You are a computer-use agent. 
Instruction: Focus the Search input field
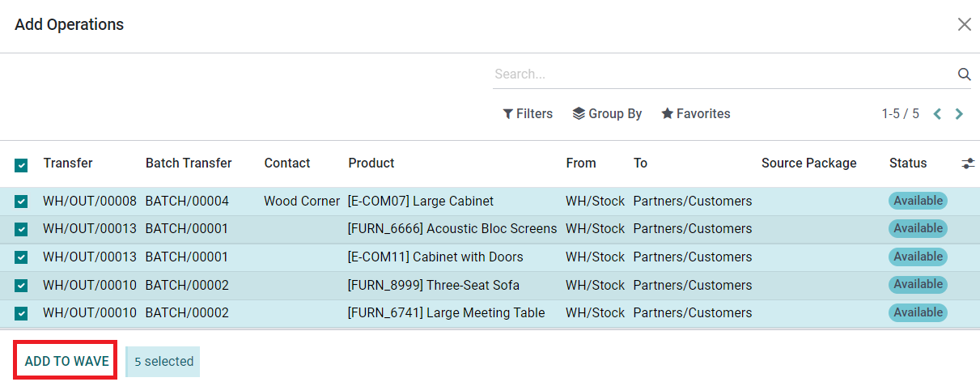(720, 74)
